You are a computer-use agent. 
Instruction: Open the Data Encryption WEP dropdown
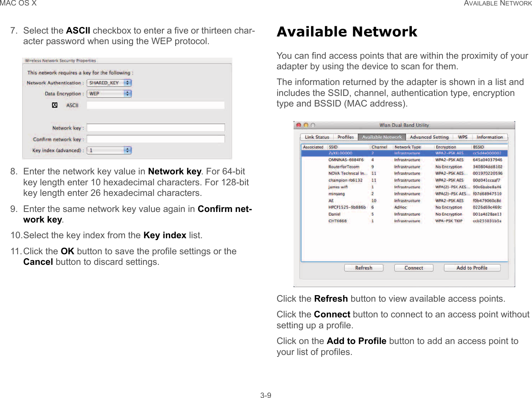coord(109,94)
